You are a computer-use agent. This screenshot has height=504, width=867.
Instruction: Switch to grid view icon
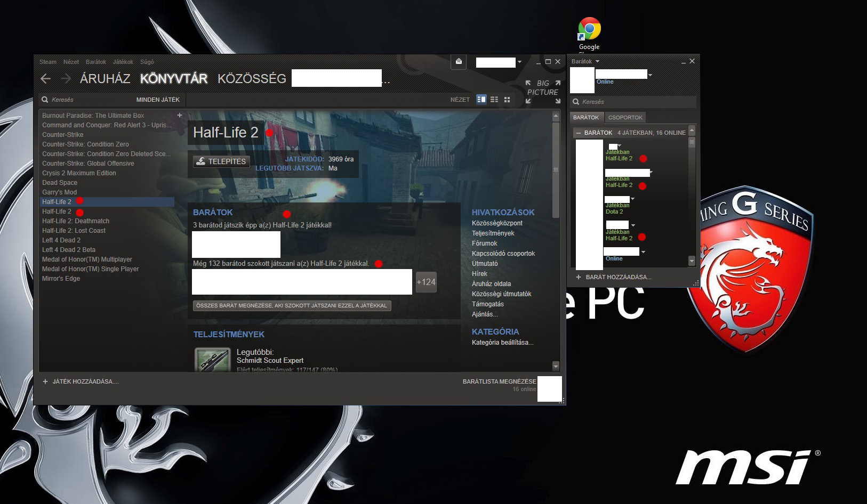(507, 100)
